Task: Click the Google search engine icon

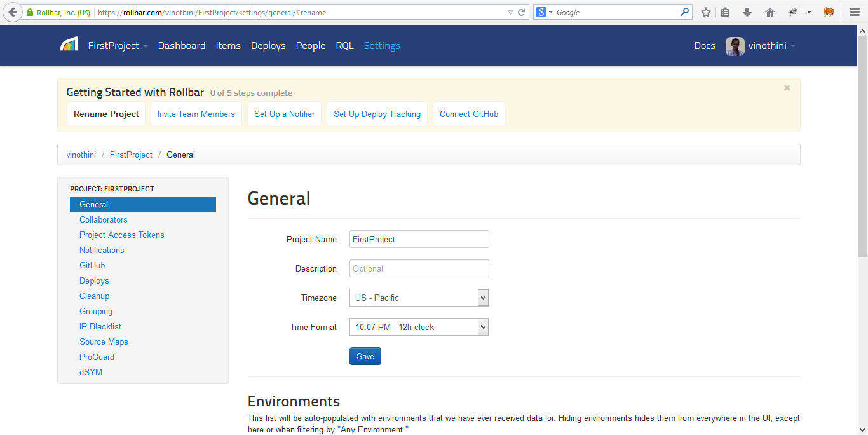Action: [x=541, y=12]
